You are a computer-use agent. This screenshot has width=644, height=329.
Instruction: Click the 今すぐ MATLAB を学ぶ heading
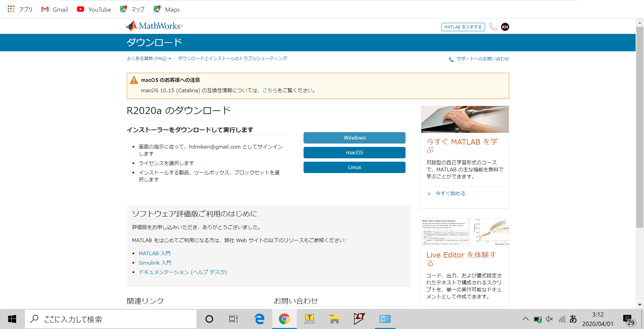coord(462,146)
